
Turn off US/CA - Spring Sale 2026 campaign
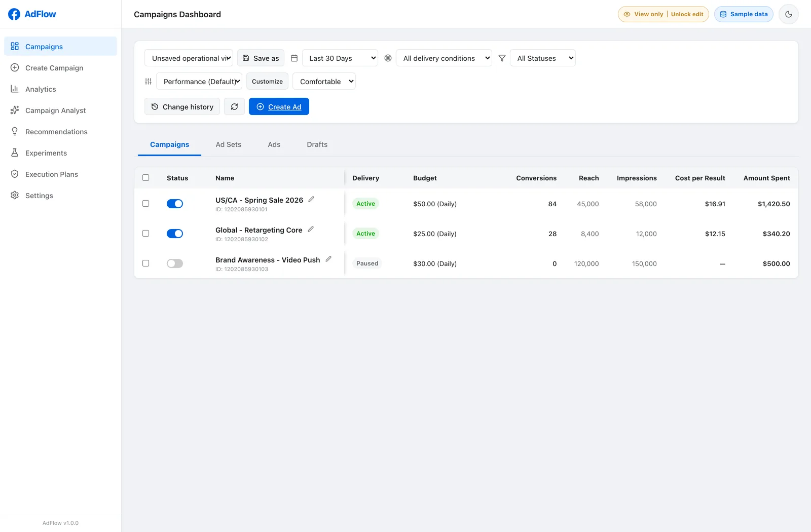[175, 204]
